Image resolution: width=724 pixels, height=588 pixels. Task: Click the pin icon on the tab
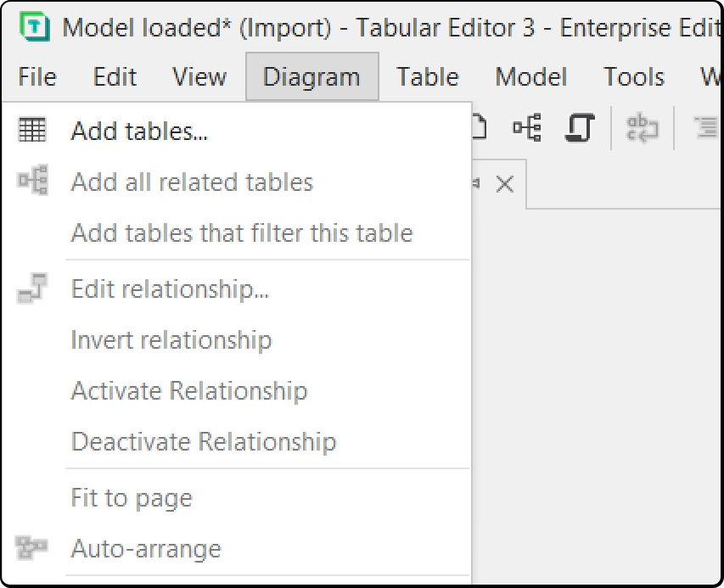(x=476, y=183)
